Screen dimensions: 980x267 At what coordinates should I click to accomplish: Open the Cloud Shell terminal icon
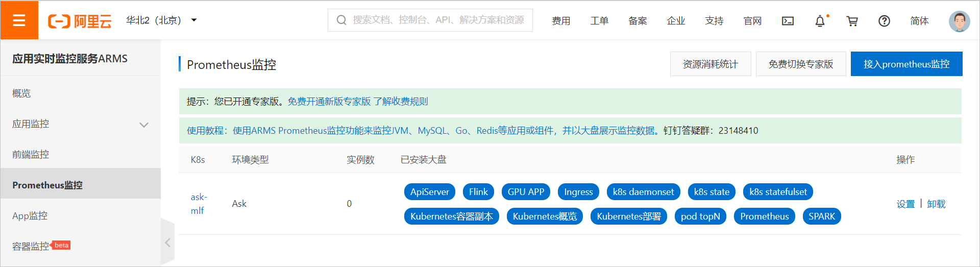click(x=788, y=21)
